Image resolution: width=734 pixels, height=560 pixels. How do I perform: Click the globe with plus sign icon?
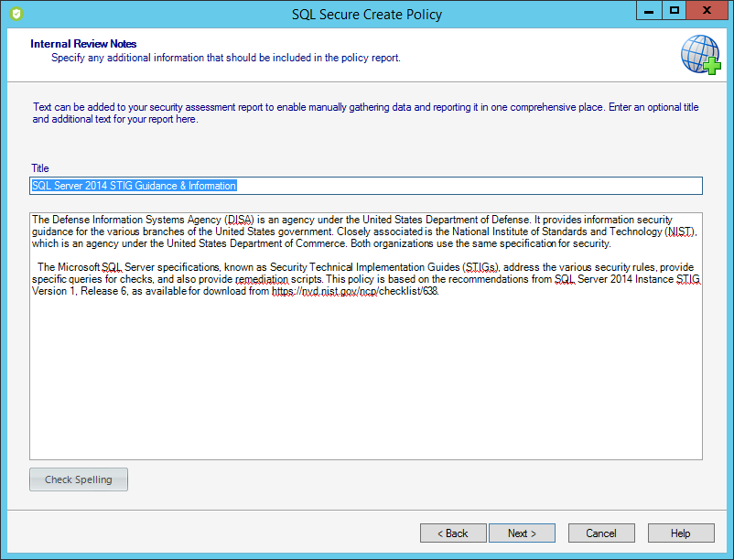click(701, 55)
